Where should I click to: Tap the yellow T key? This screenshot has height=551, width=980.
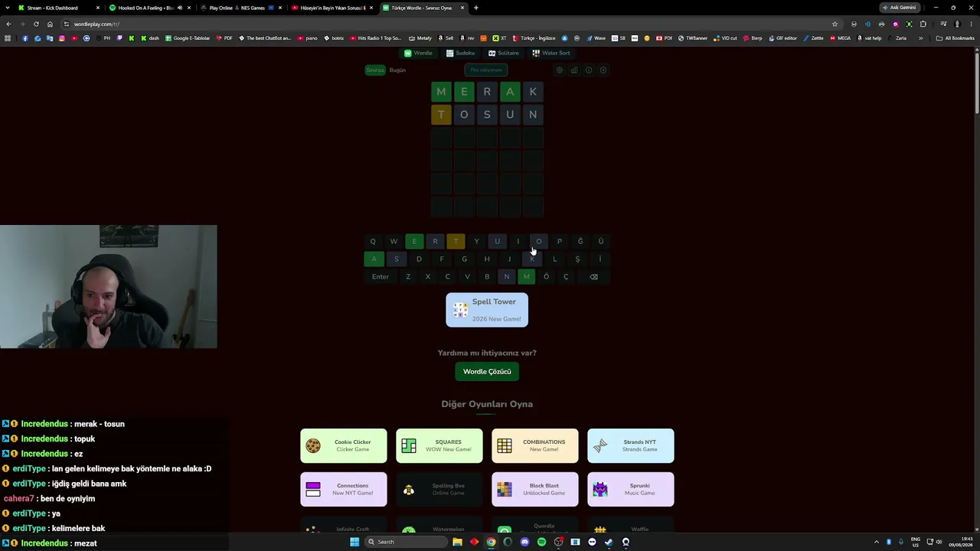456,242
